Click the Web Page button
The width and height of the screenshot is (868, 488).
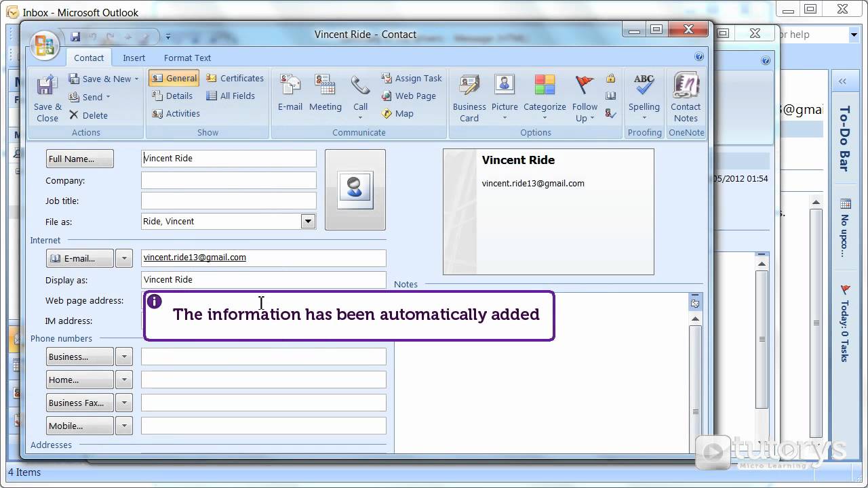(x=409, y=96)
